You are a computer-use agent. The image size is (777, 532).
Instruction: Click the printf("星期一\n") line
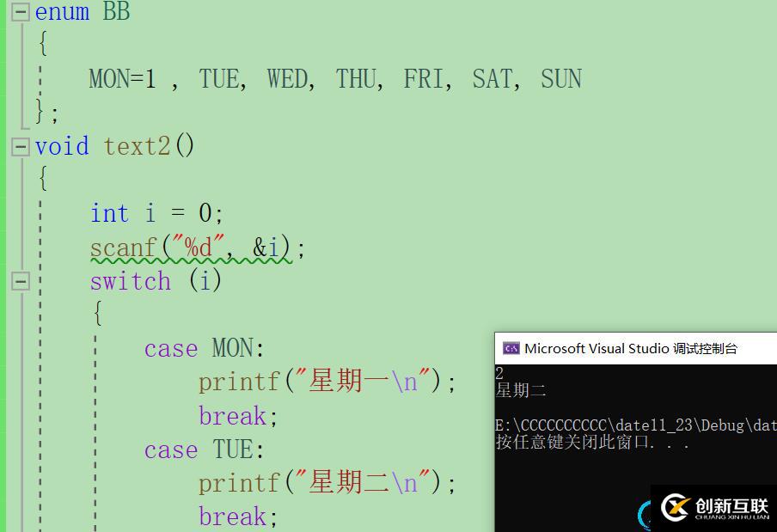(327, 382)
